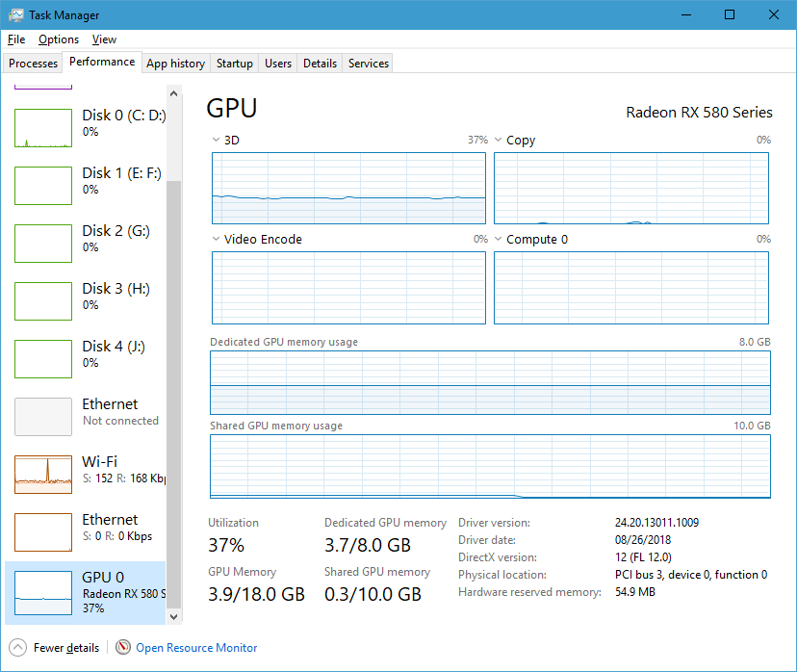Image resolution: width=797 pixels, height=672 pixels.
Task: Select the Not connected Ethernet thumbnail
Action: [x=43, y=417]
